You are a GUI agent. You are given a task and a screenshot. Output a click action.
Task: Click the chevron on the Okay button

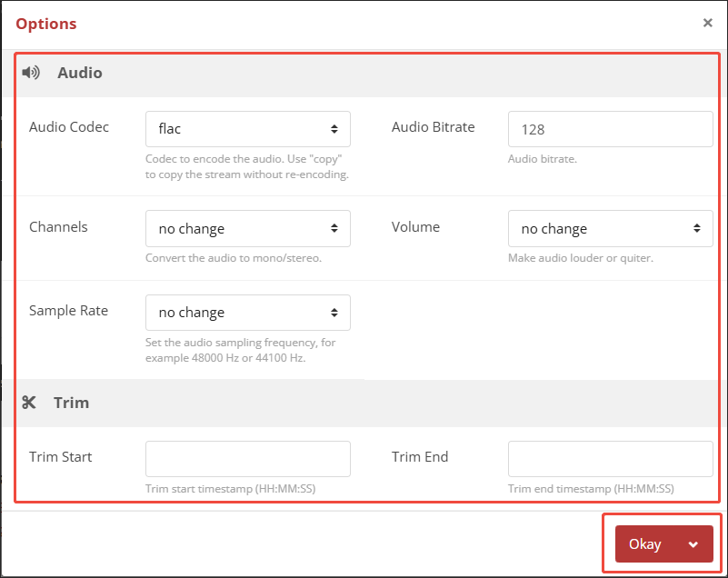pyautogui.click(x=692, y=543)
